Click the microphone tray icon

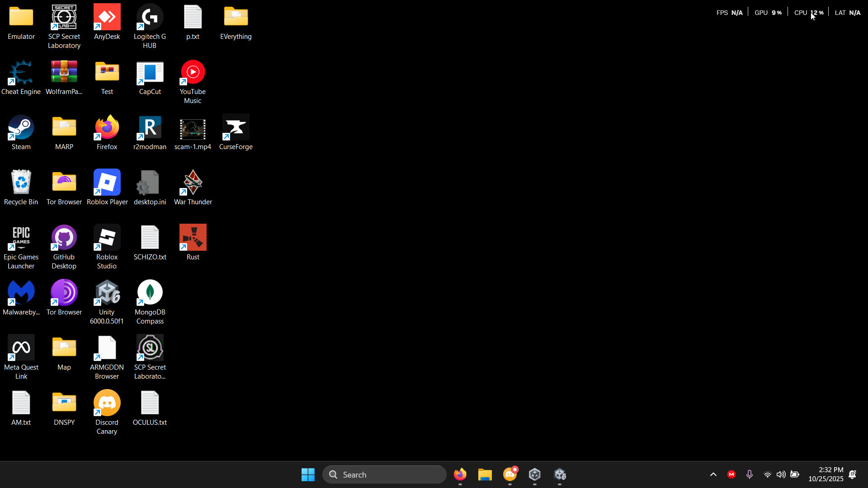click(750, 474)
